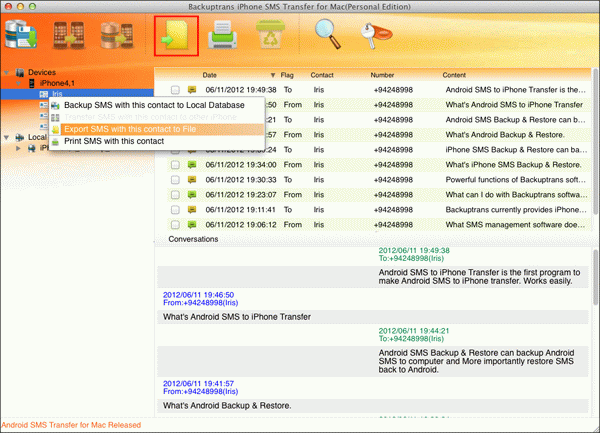Click the conversation bubble Android SMS Backup & Restore can backup
Screen dimensions: 600x433
click(373, 361)
